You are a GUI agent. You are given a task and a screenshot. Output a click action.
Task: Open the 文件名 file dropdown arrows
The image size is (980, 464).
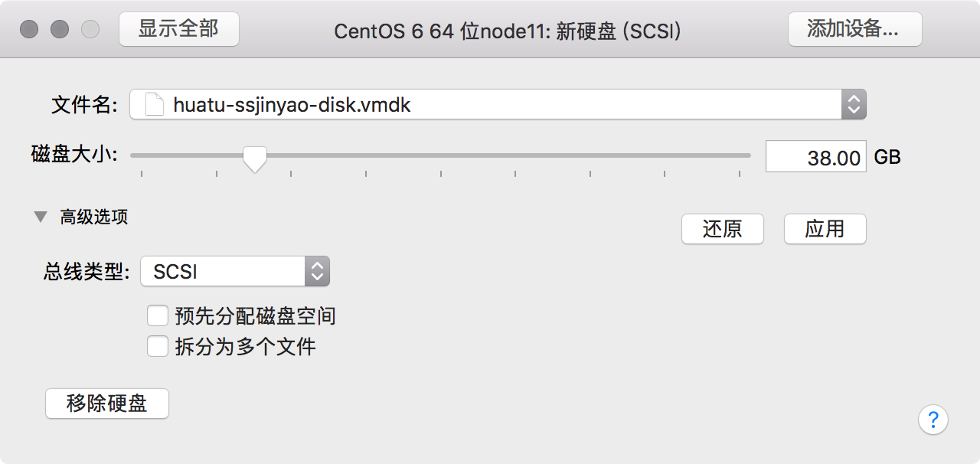(854, 104)
